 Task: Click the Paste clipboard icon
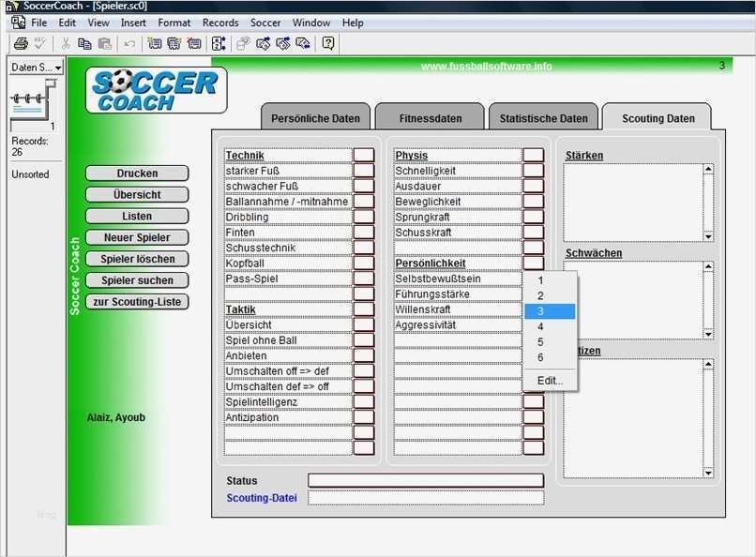point(105,44)
